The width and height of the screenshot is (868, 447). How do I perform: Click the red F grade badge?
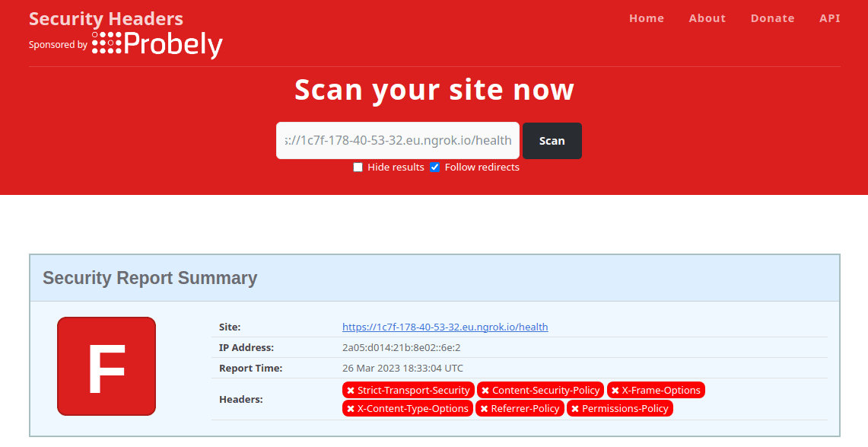point(107,366)
